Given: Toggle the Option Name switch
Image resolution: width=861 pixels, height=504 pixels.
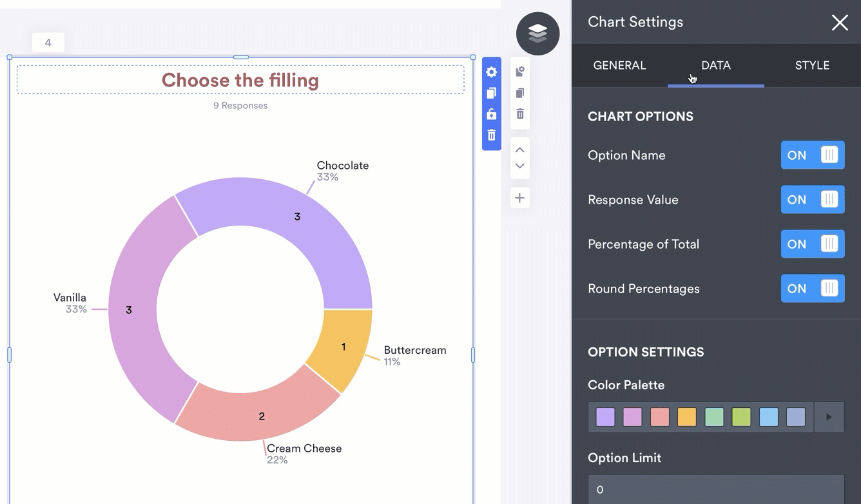Looking at the screenshot, I should (812, 155).
